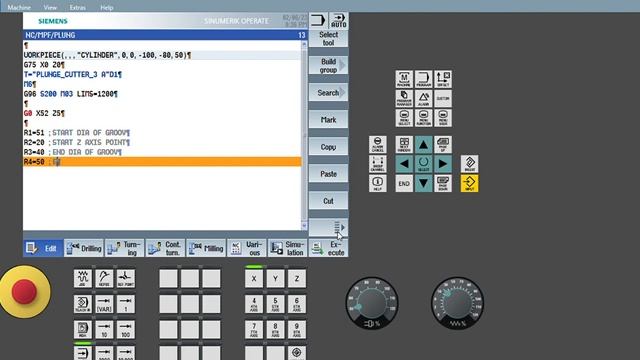Click the Help info key
640x360 pixels.
(378, 183)
